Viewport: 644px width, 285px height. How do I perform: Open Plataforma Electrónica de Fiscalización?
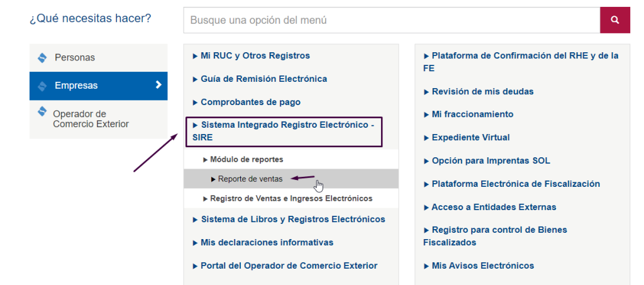click(x=512, y=184)
